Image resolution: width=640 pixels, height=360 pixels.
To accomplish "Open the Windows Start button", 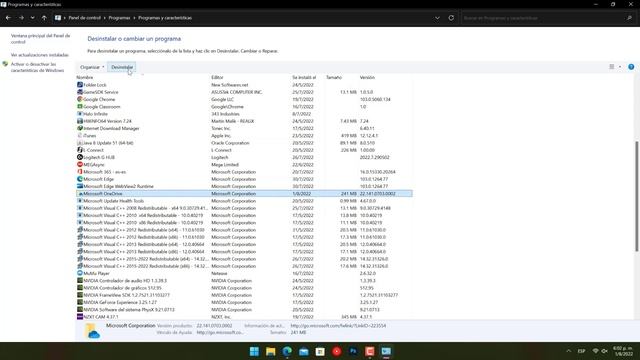I will pos(254,351).
